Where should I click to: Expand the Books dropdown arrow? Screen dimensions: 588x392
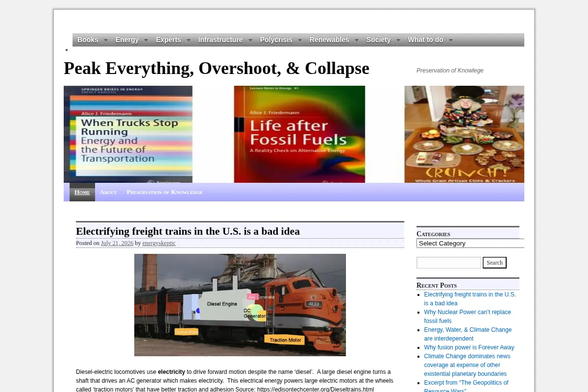(x=105, y=40)
